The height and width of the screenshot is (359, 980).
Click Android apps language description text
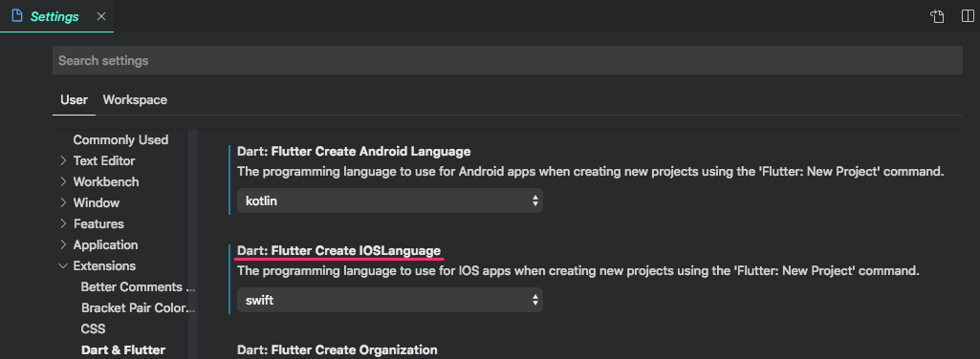(x=590, y=172)
